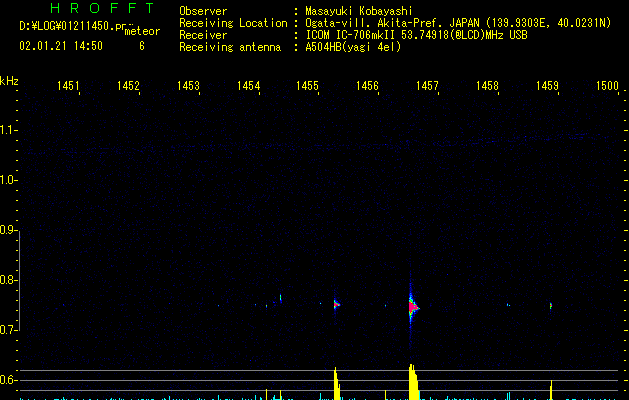The width and height of the screenshot is (629, 400).
Task: Click the 1.1 kHz frequency label
Action: click(8, 130)
